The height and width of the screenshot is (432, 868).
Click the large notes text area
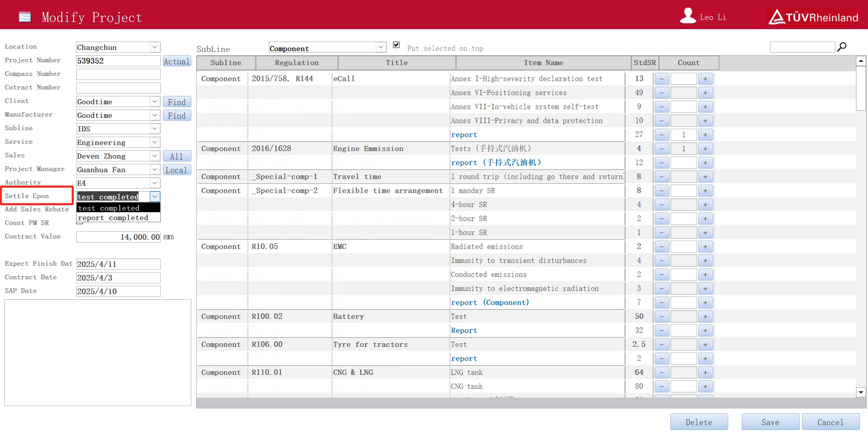(98, 352)
